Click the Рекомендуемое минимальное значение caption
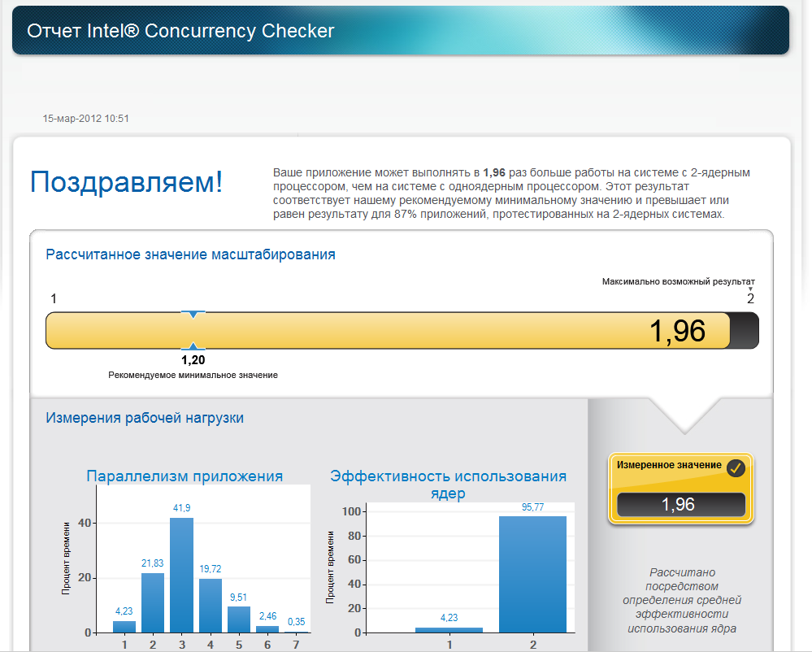Screen dimensions: 812x652 click(193, 375)
